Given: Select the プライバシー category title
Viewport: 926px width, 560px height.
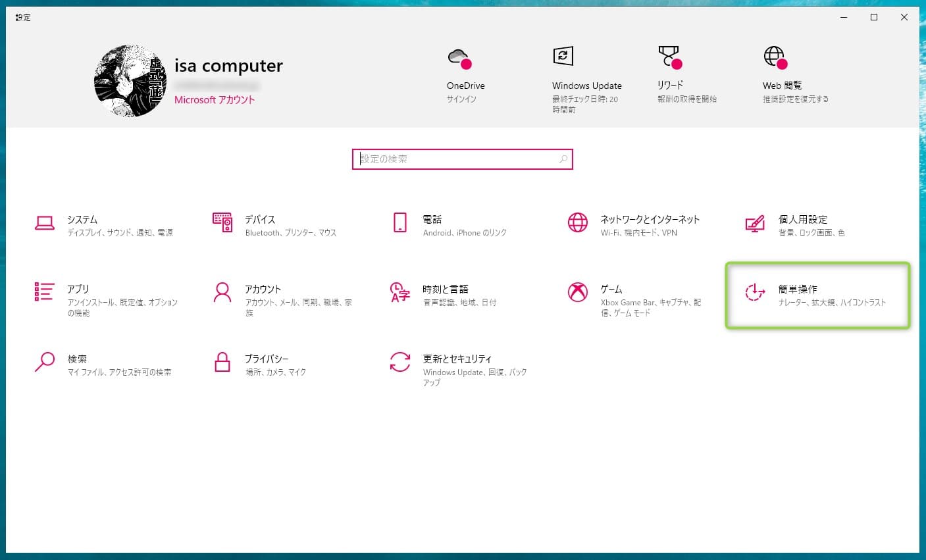Looking at the screenshot, I should point(267,359).
